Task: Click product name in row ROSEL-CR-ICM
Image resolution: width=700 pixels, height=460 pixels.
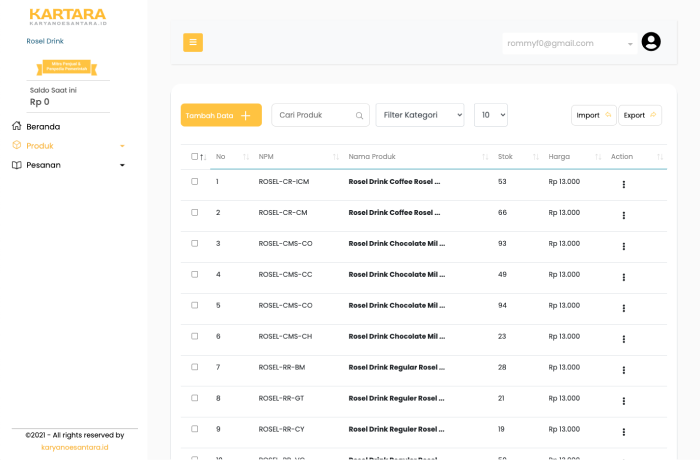Action: coord(394,181)
